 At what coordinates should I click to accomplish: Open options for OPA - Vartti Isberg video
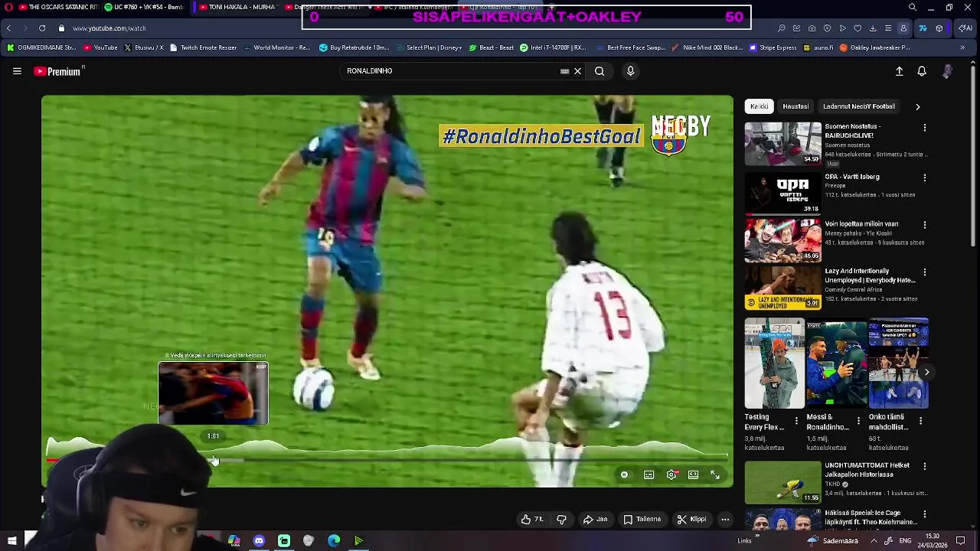point(924,178)
